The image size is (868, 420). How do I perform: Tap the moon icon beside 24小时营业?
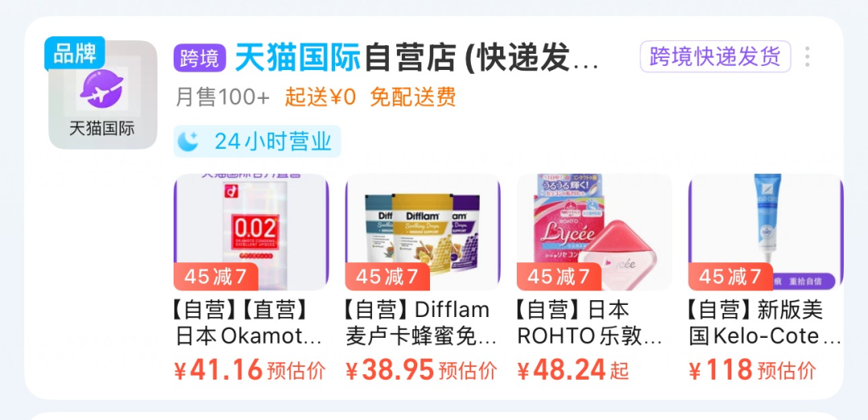click(x=190, y=142)
